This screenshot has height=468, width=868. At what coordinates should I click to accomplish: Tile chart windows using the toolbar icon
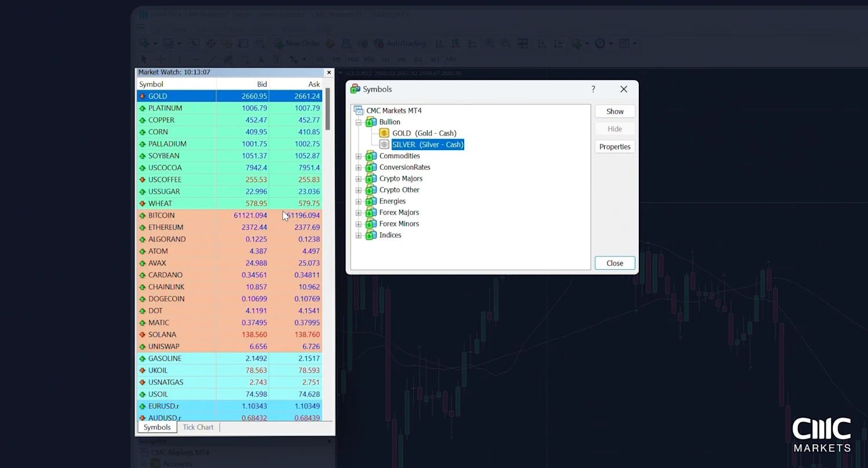[523, 43]
